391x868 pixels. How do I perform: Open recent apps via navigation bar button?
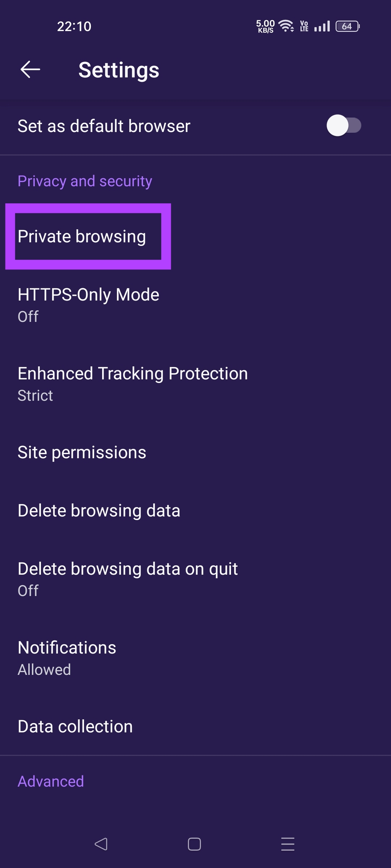coord(287,844)
